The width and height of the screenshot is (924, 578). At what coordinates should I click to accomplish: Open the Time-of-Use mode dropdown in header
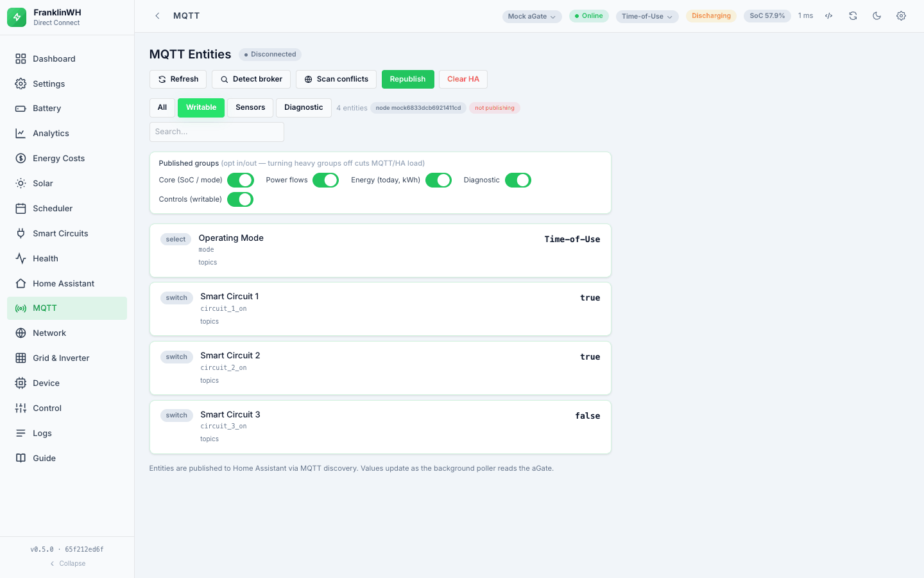tap(647, 16)
